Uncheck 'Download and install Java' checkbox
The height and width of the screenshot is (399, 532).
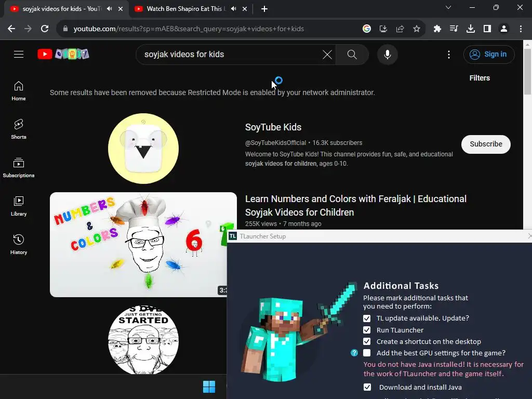tap(367, 387)
